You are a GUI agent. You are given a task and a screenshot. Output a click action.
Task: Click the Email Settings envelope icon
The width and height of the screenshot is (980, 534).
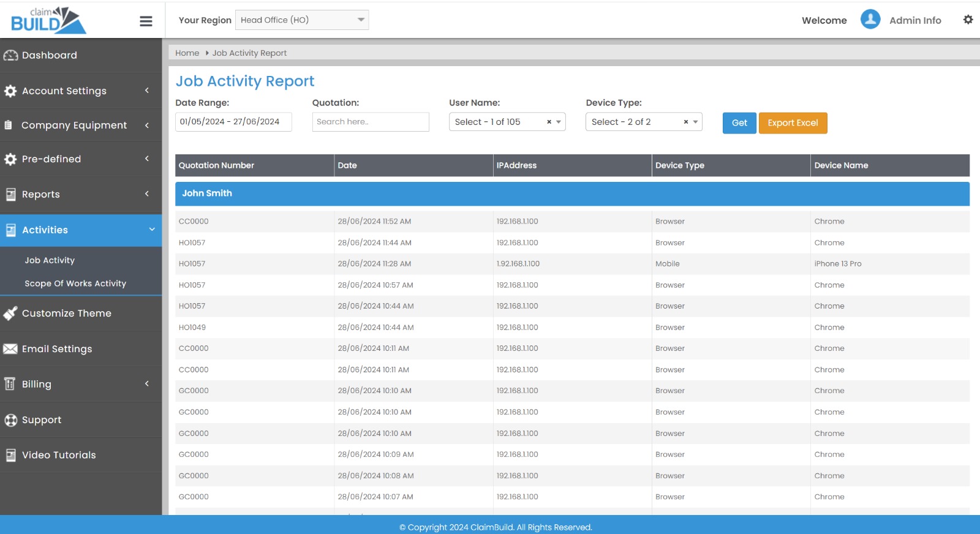pyautogui.click(x=10, y=349)
